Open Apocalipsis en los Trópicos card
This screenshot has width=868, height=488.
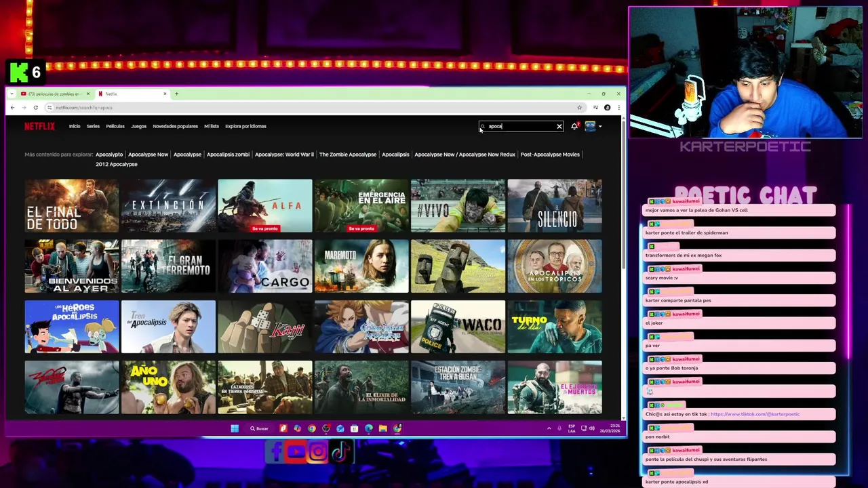555,266
